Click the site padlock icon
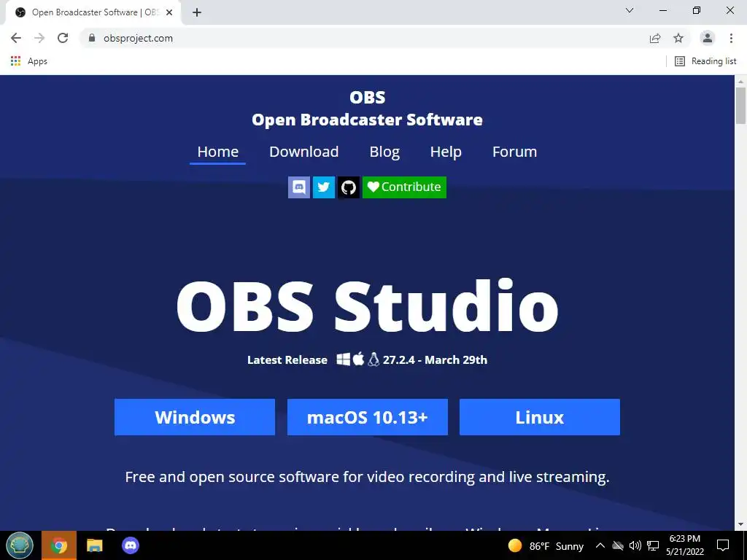Screen dimensions: 747x560 (92, 38)
